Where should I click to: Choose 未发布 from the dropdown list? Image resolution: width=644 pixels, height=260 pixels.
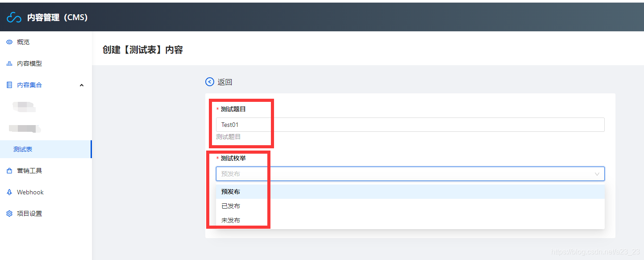click(x=410, y=220)
